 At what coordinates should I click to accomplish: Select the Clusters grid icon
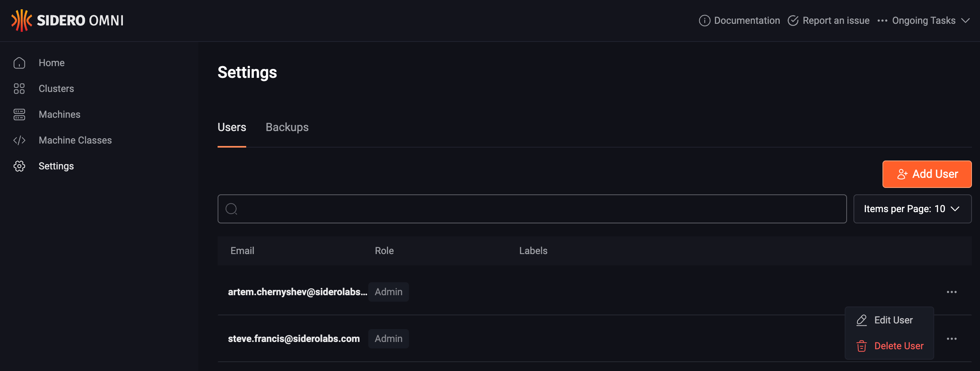[19, 89]
